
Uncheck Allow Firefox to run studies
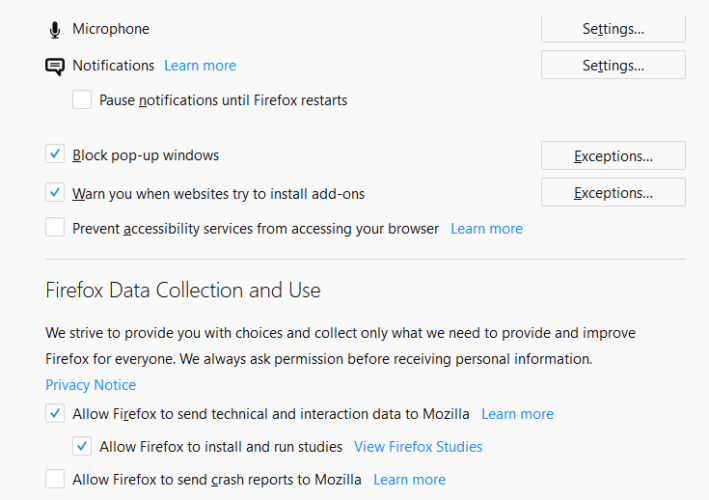(82, 446)
